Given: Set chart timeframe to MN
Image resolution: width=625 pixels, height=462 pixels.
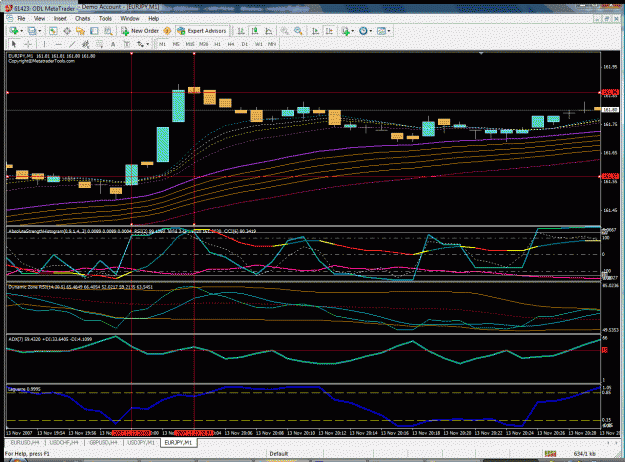Looking at the screenshot, I should pos(272,44).
